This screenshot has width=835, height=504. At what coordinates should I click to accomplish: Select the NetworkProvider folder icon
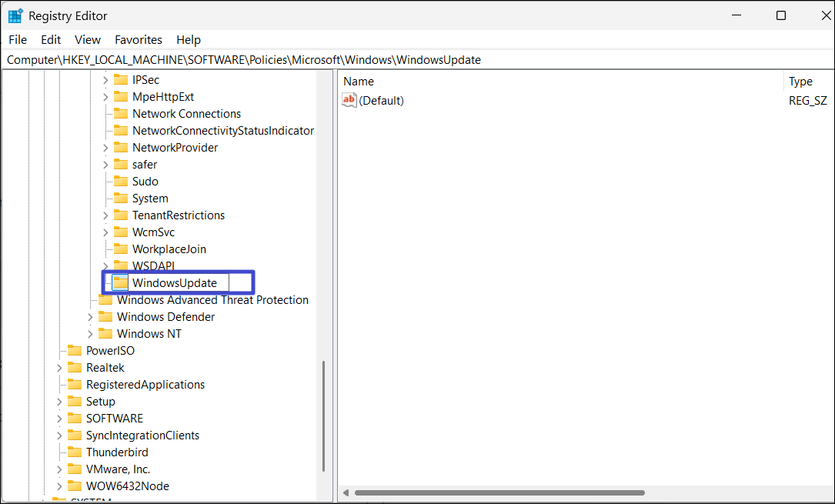[x=121, y=148]
